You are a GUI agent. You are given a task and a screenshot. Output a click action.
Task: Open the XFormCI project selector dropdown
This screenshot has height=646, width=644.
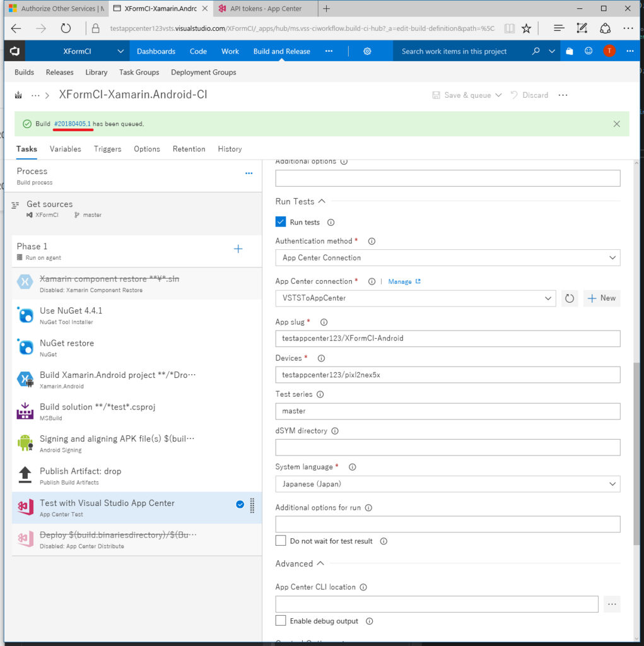tap(120, 51)
